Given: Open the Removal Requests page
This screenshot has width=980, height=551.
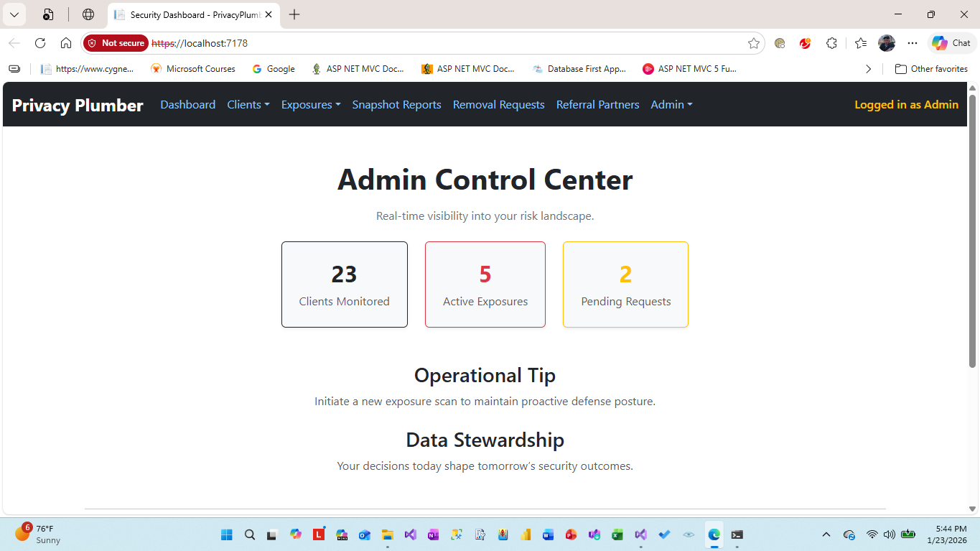Looking at the screenshot, I should click(498, 104).
